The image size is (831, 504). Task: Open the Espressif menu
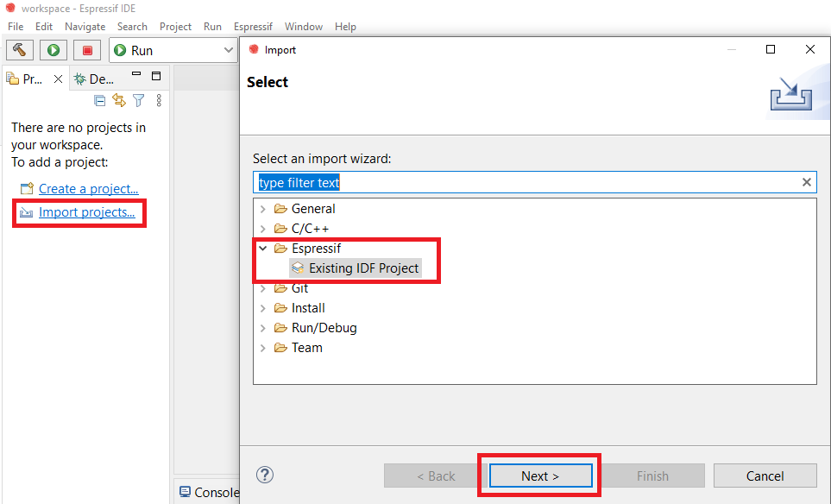click(x=253, y=27)
